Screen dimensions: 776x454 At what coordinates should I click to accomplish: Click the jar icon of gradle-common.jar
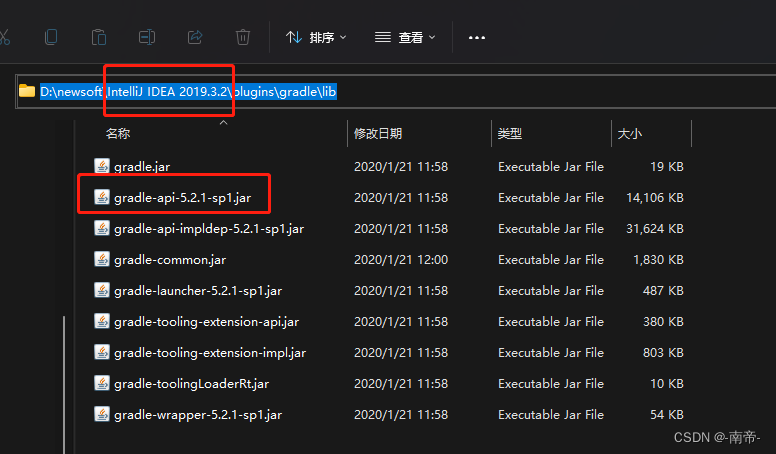pyautogui.click(x=102, y=259)
